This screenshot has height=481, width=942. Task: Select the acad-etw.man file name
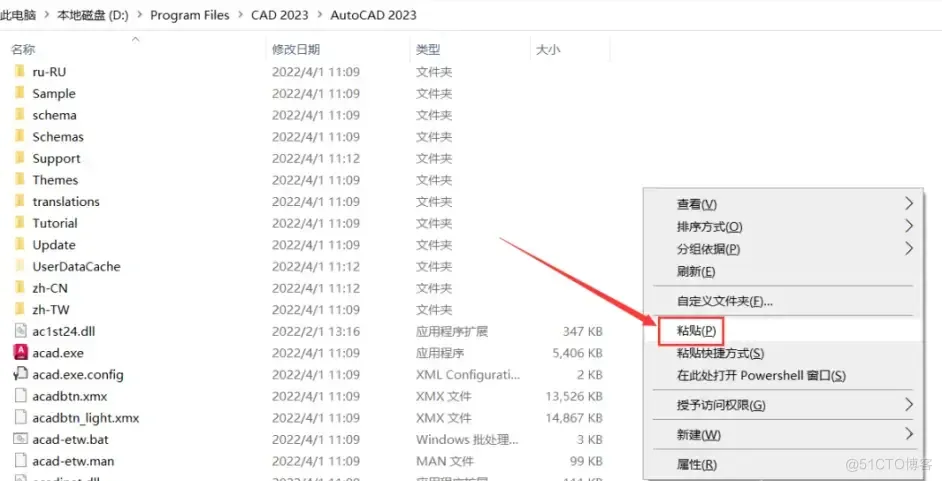[x=73, y=461]
